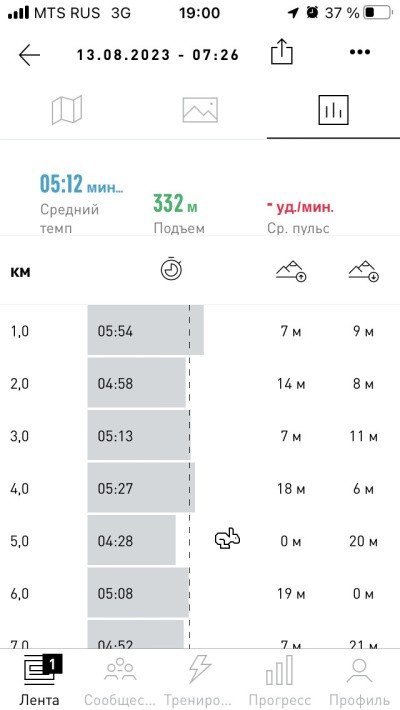Tap the stopwatch split time column icon
The height and width of the screenshot is (710, 400).
click(x=171, y=269)
